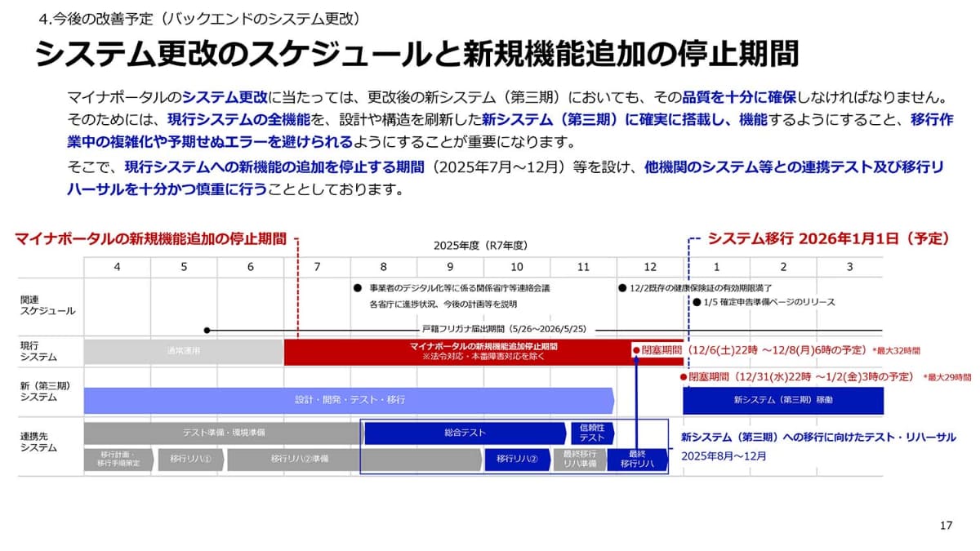The height and width of the screenshot is (551, 980).
Task: Select the month 9 column header
Action: [x=450, y=268]
